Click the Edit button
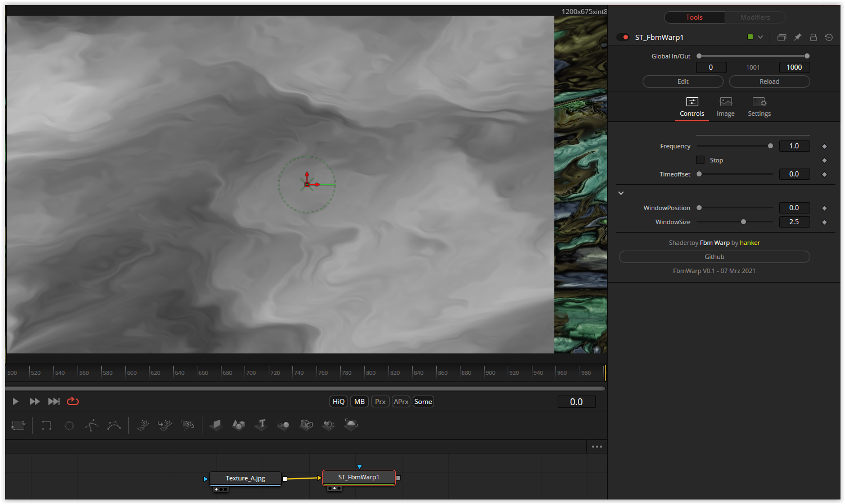This screenshot has width=845, height=504. point(683,81)
